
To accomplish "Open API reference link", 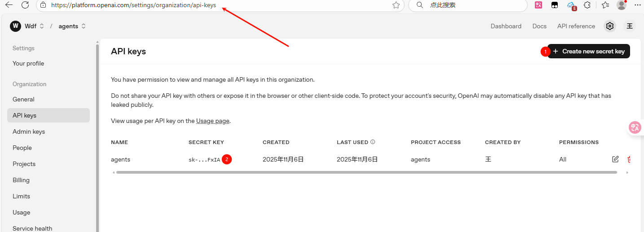I will coord(576,26).
